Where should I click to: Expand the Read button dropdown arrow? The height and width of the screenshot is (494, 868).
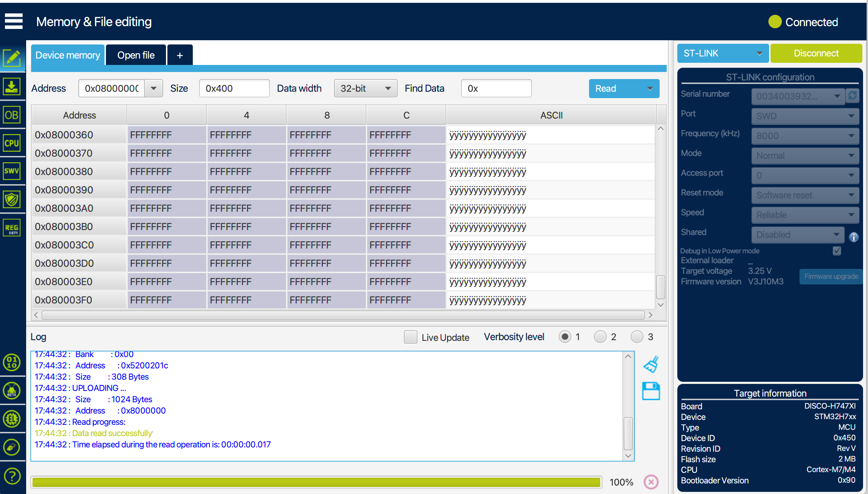tap(650, 89)
